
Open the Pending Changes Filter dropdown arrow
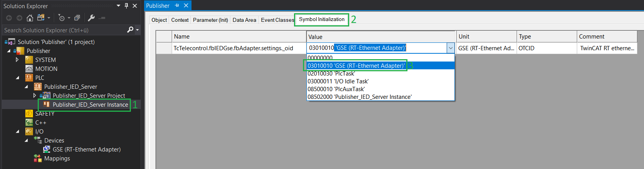click(x=69, y=18)
